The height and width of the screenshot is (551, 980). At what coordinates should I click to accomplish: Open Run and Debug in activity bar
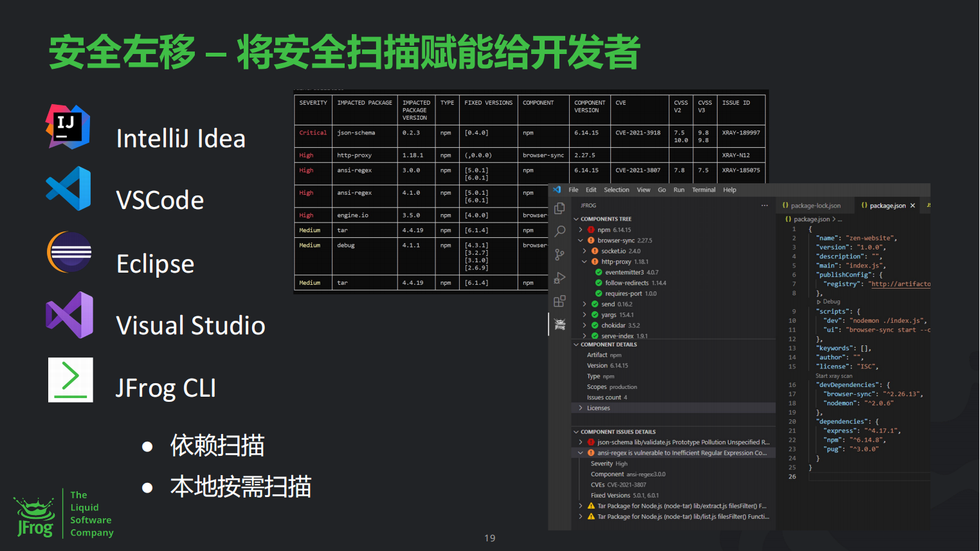click(559, 278)
